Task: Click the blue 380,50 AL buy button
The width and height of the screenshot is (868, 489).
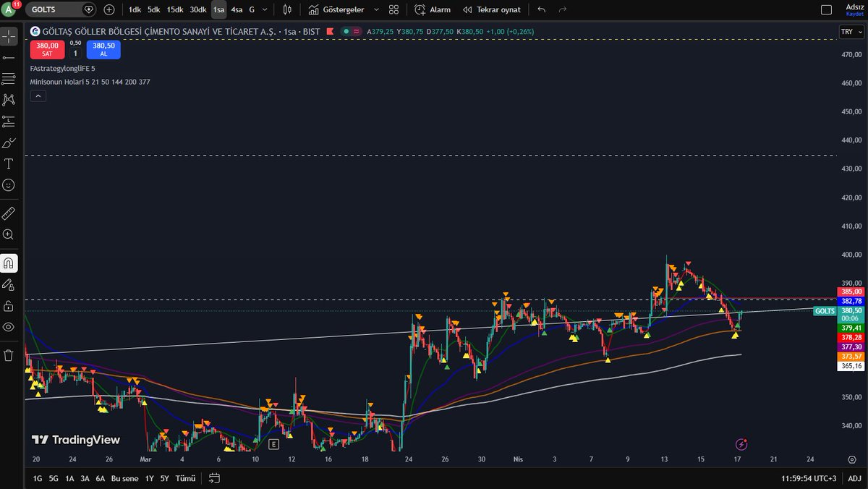Action: pyautogui.click(x=103, y=49)
